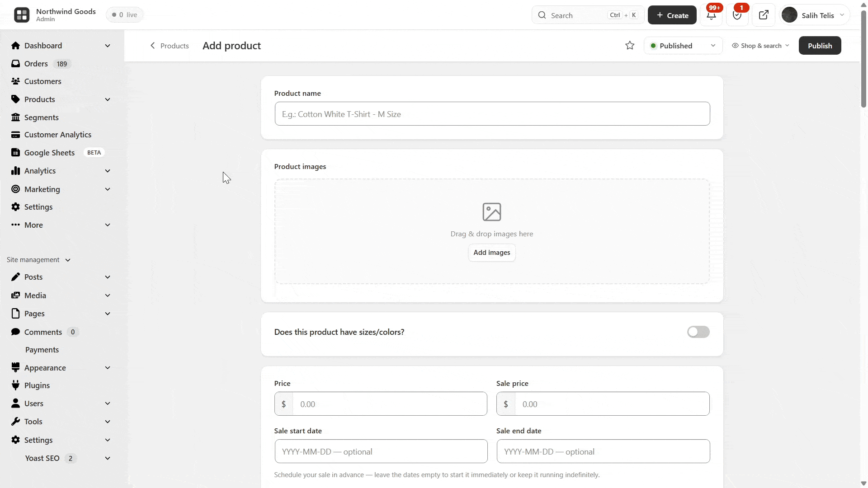Collapse the Site management section

click(39, 260)
